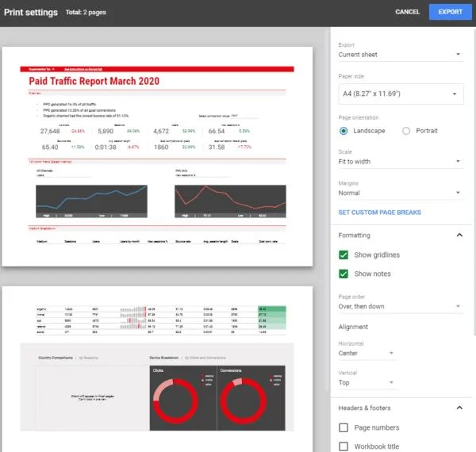Click the 5,890 metric value in preview
Screen dimensions: 476x452
pyautogui.click(x=106, y=131)
